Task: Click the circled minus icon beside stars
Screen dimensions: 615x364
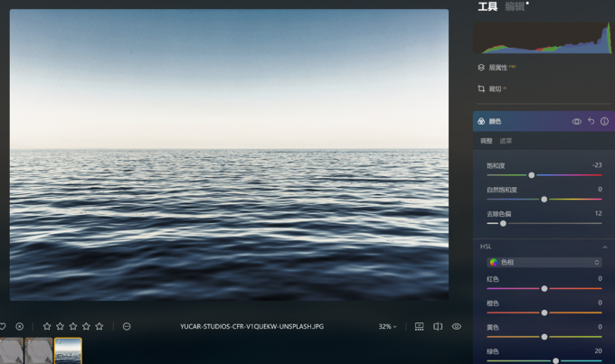Action: click(127, 326)
